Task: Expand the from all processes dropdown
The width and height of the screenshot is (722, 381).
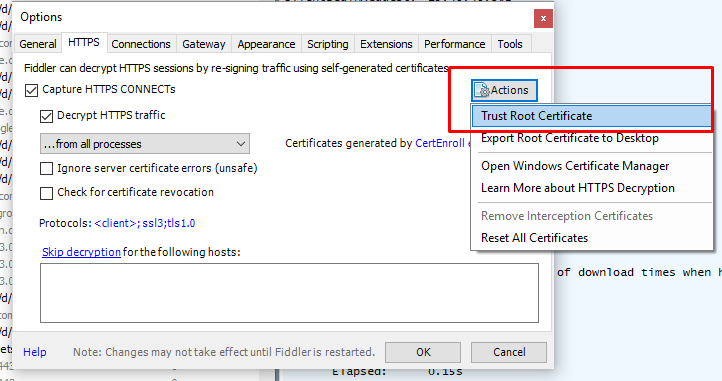Action: pos(145,144)
